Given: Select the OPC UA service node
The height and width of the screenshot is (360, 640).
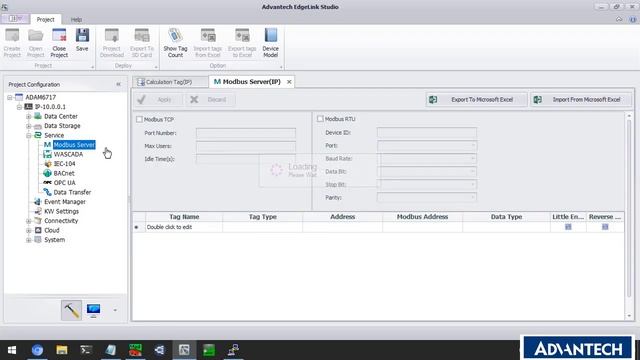Looking at the screenshot, I should pyautogui.click(x=64, y=182).
